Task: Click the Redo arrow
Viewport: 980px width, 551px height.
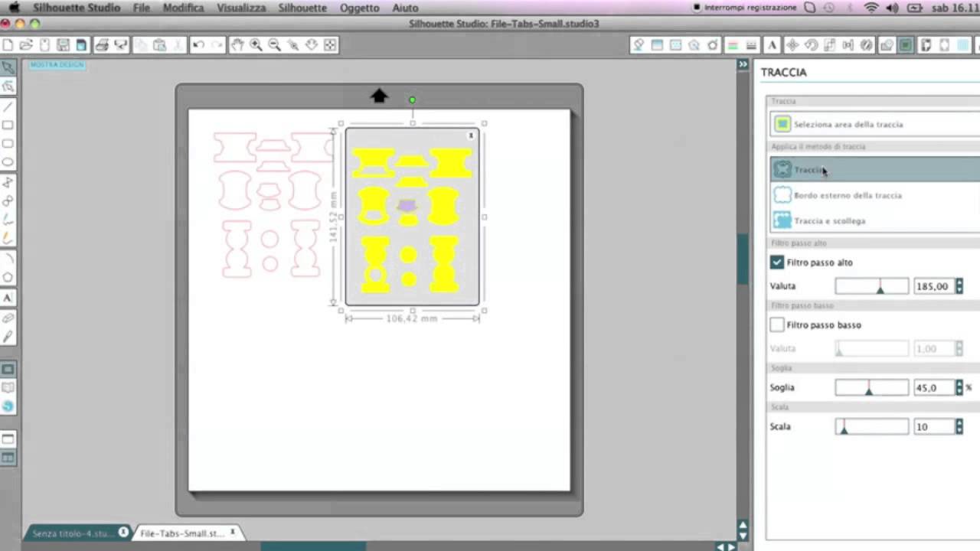Action: point(217,45)
